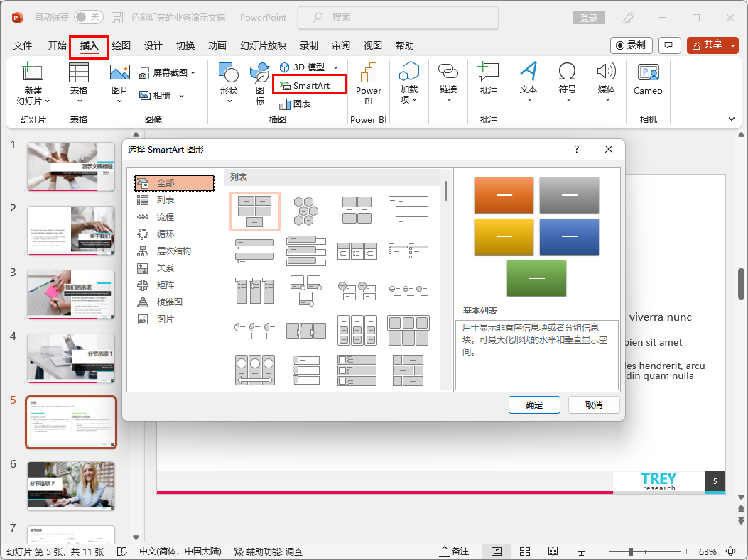Switch to the Slide Show (幻灯片放映) tab

coord(263,45)
